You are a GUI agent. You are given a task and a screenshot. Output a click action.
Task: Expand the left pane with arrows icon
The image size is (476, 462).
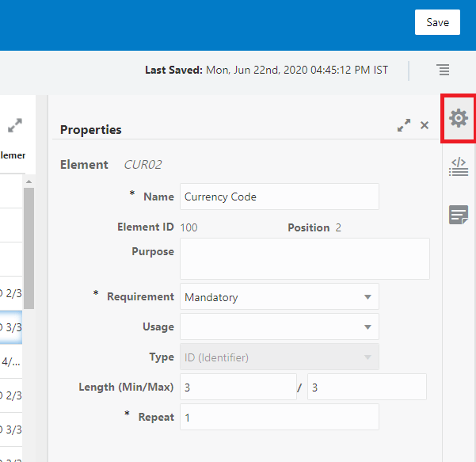(15, 125)
